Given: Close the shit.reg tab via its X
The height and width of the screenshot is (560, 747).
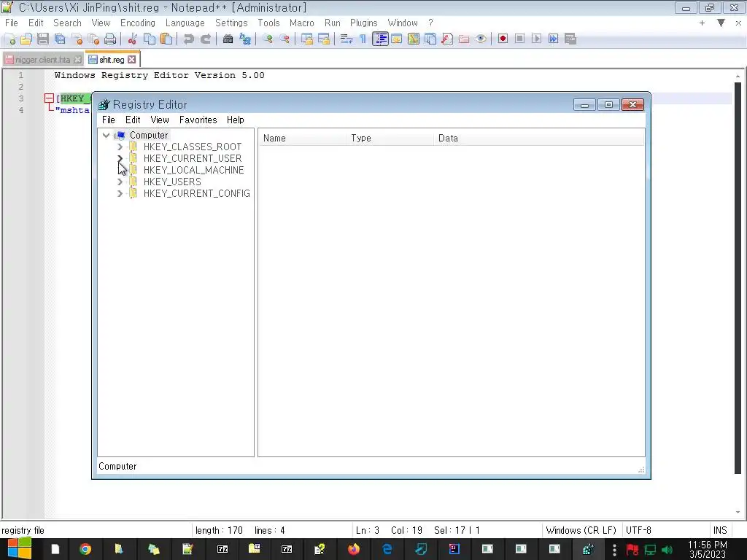Looking at the screenshot, I should tap(132, 60).
